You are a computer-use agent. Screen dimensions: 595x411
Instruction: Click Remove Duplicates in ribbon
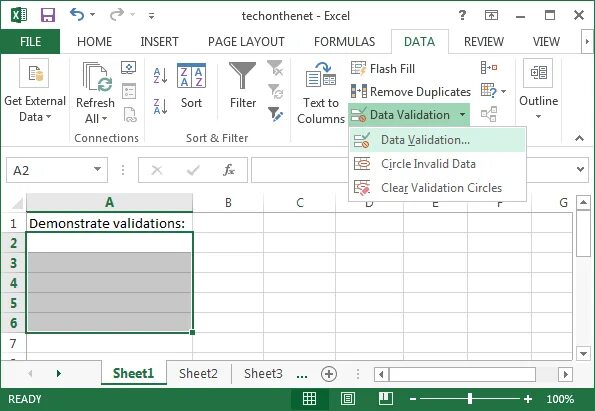coord(411,91)
